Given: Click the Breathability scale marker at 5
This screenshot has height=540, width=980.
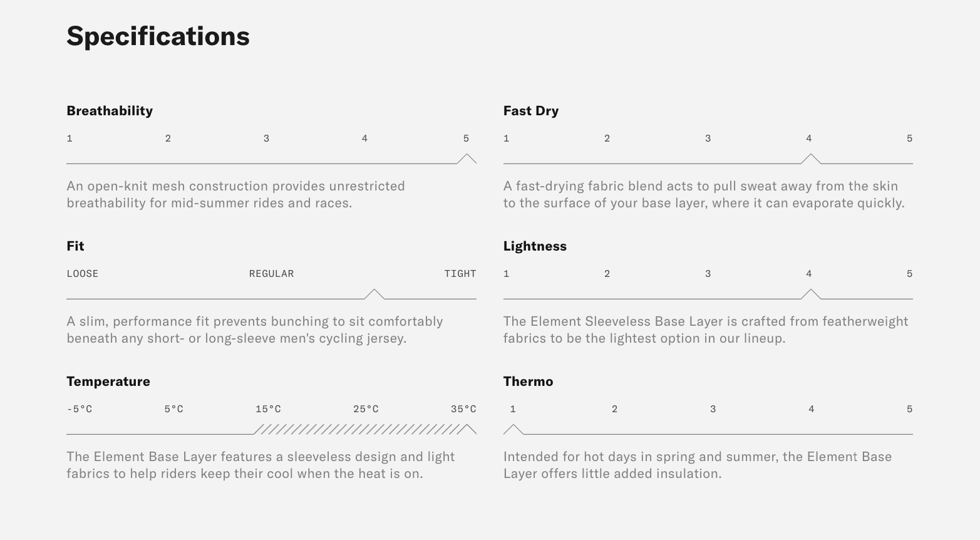Looking at the screenshot, I should pyautogui.click(x=467, y=158).
